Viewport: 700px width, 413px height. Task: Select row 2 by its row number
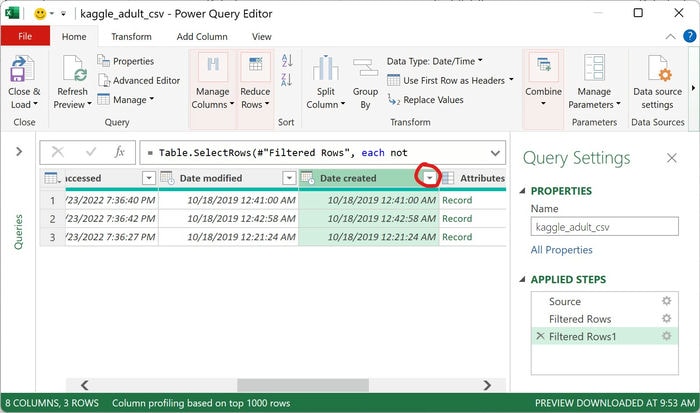point(52,219)
